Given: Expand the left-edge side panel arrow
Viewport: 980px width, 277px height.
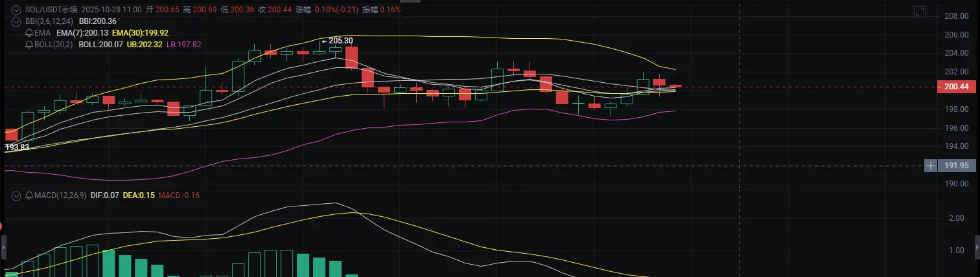Looking at the screenshot, I should [3, 247].
